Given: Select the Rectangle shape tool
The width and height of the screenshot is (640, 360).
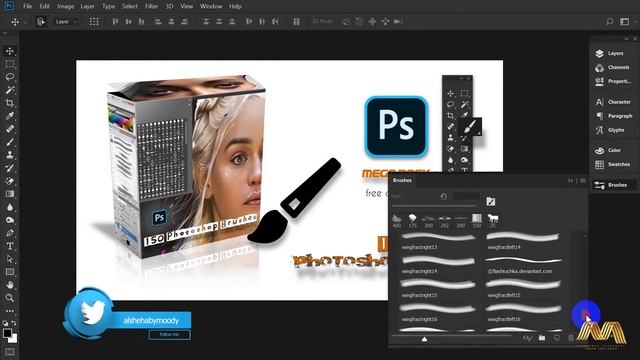Looking at the screenshot, I should point(10,272).
